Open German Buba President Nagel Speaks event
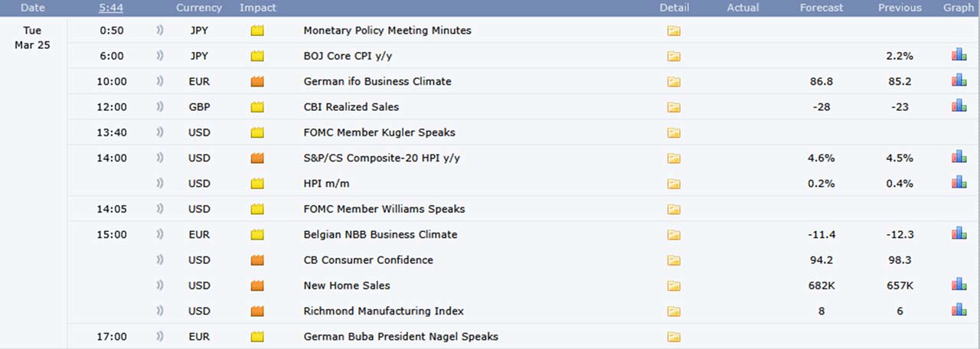Image resolution: width=980 pixels, height=349 pixels. [x=401, y=336]
